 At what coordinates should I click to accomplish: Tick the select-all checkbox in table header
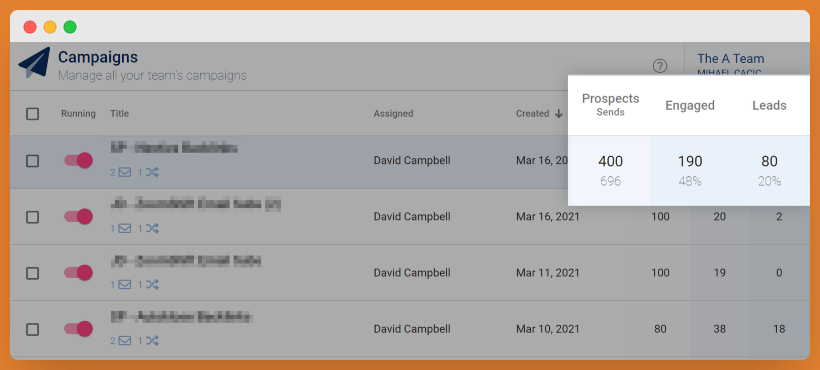click(x=32, y=113)
